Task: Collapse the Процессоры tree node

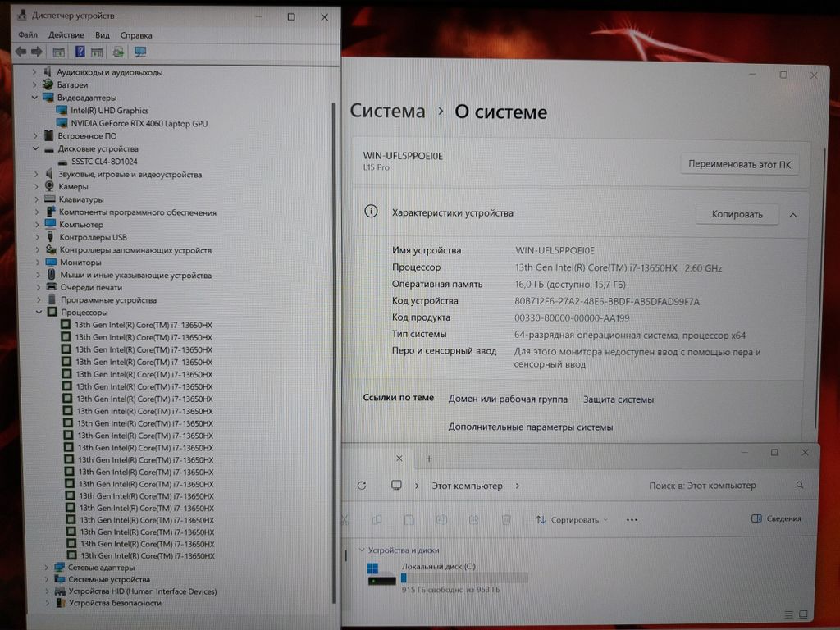Action: pyautogui.click(x=39, y=313)
